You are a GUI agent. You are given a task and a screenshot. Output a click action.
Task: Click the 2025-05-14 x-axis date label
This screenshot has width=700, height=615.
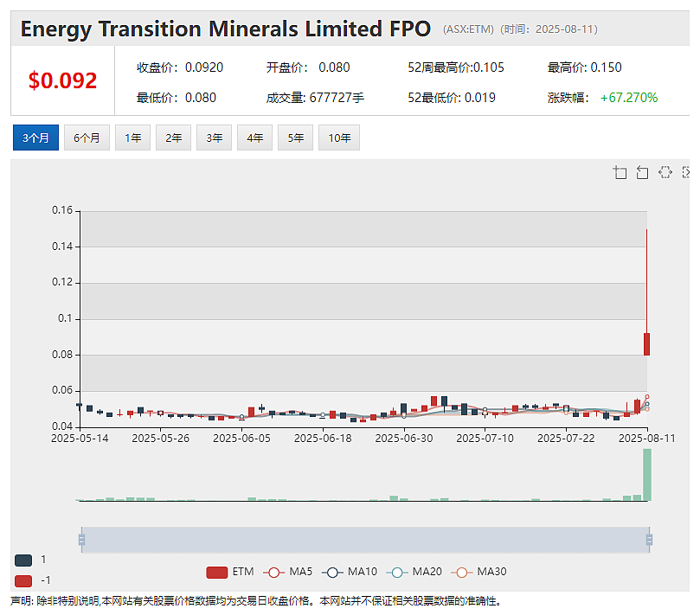tap(80, 439)
